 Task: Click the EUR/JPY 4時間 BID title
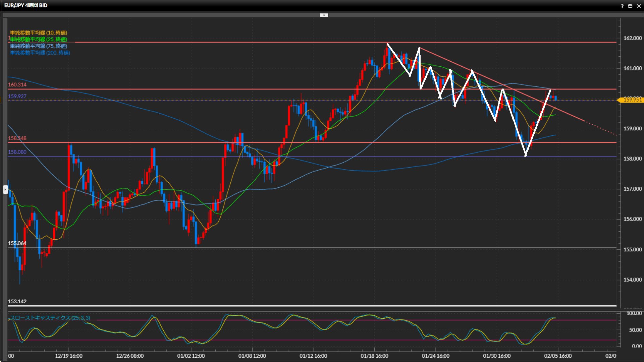pyautogui.click(x=26, y=5)
